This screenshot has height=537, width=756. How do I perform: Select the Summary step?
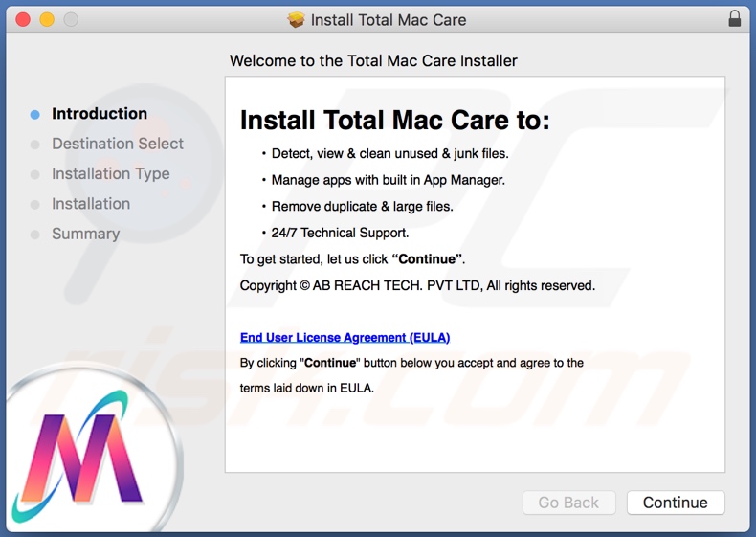[x=86, y=234]
